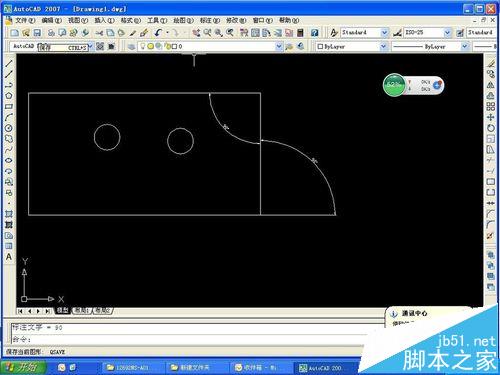Open the 帮助 (Help) menu
500x375 pixels.
coord(289,21)
